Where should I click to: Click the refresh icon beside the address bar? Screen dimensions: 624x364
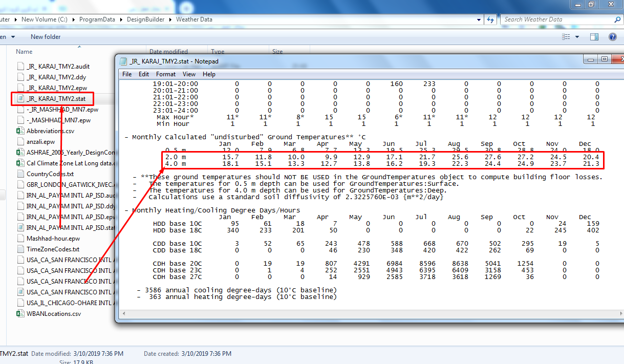[491, 19]
